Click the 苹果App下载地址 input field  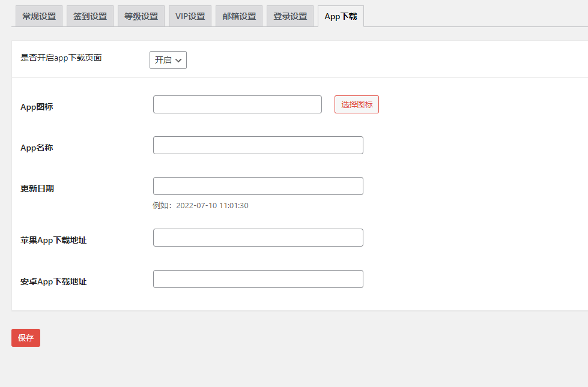[258, 238]
